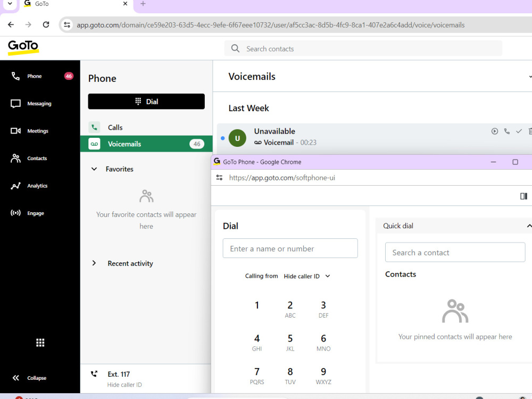The height and width of the screenshot is (399, 532).
Task: Dial keypad digit 8 TUV
Action: [290, 376]
